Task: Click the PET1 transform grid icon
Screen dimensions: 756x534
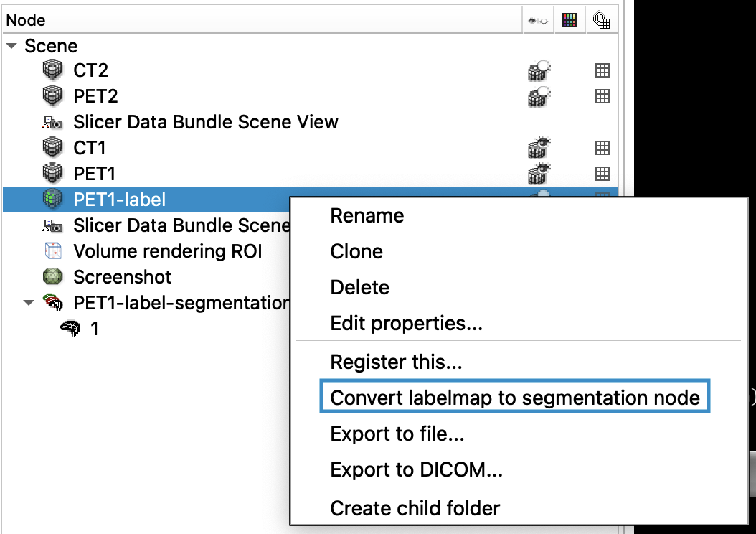Action: click(603, 174)
